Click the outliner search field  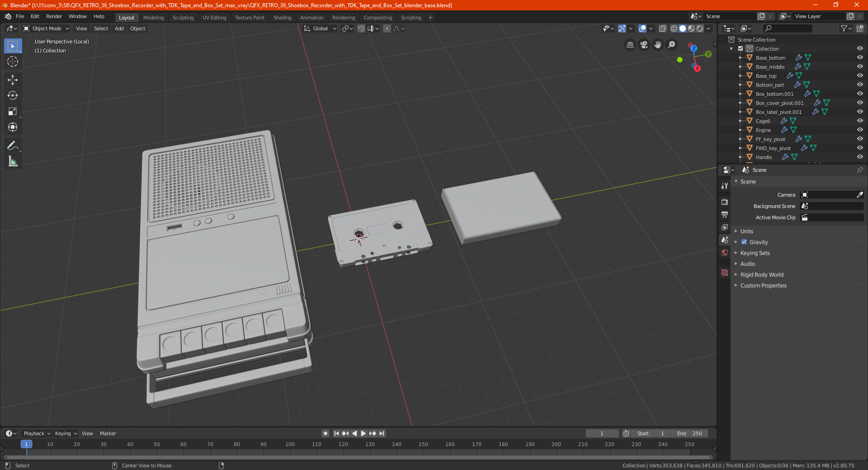(x=788, y=28)
